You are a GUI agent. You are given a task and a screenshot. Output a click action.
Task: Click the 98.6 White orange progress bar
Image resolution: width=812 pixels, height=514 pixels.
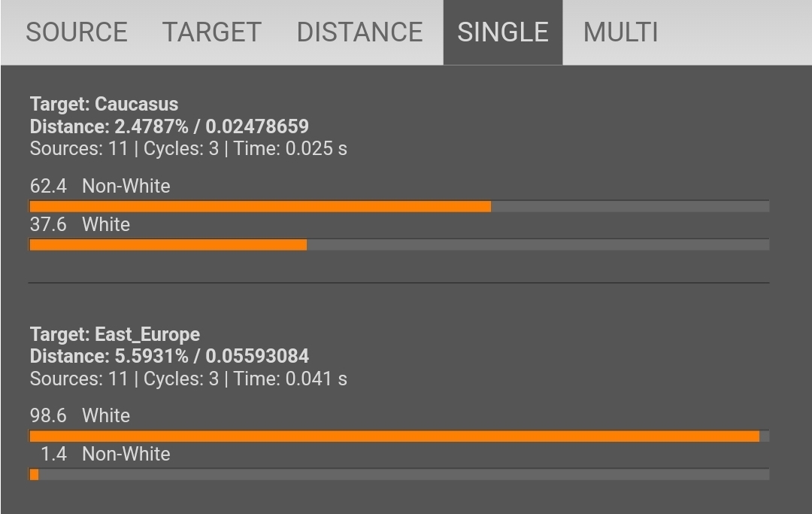click(x=394, y=436)
